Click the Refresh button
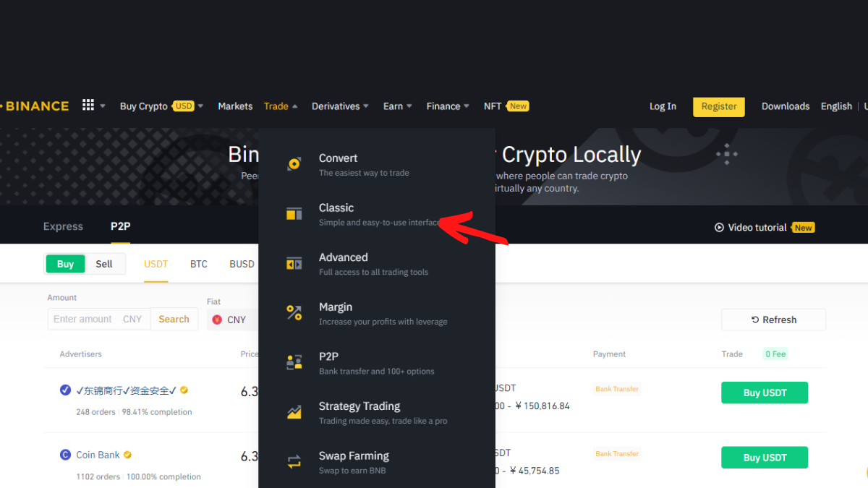 point(773,320)
